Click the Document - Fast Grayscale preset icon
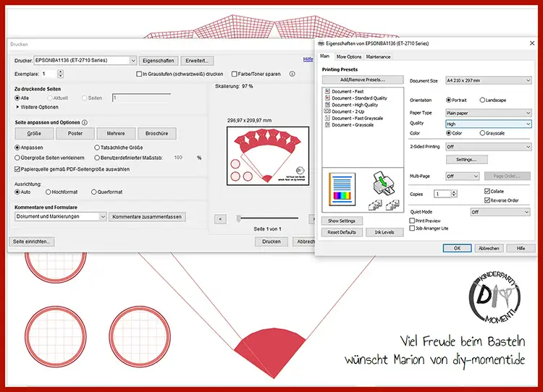Image resolution: width=543 pixels, height=392 pixels. (327, 118)
